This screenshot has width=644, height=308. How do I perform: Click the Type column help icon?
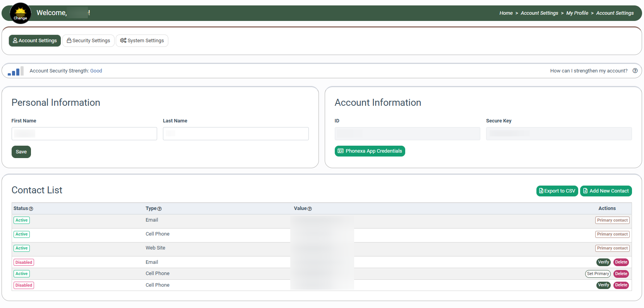[x=159, y=209]
